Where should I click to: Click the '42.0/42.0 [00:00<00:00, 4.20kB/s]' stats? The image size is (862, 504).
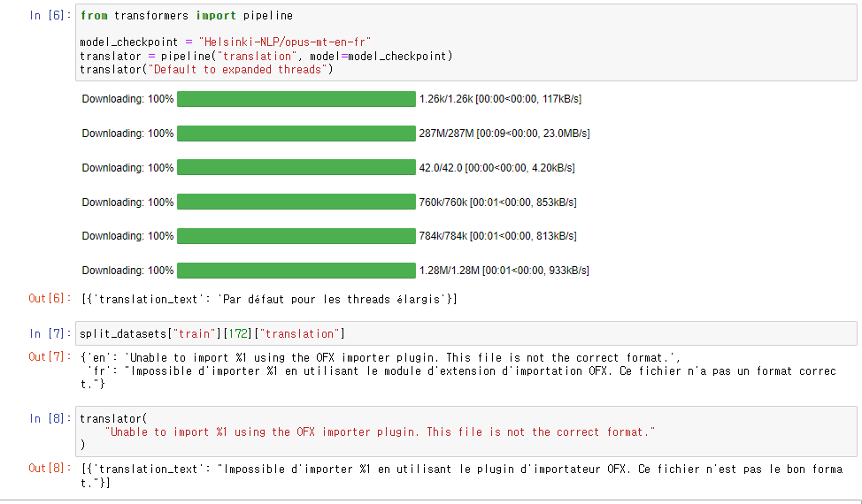pos(497,167)
